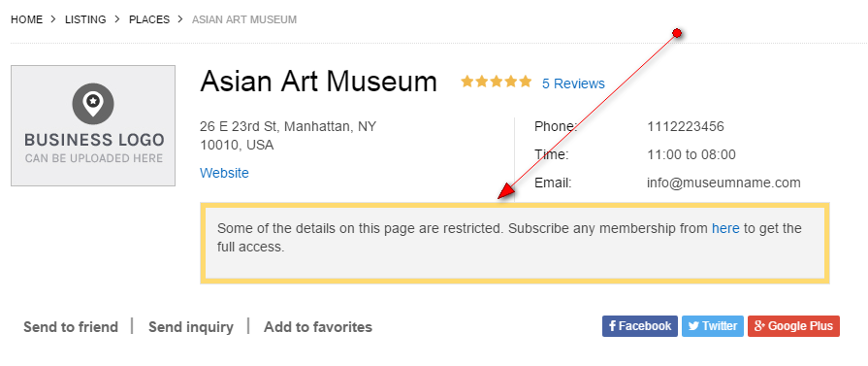Navigate to PLACES breadcrumb
The image size is (868, 366).
(149, 19)
